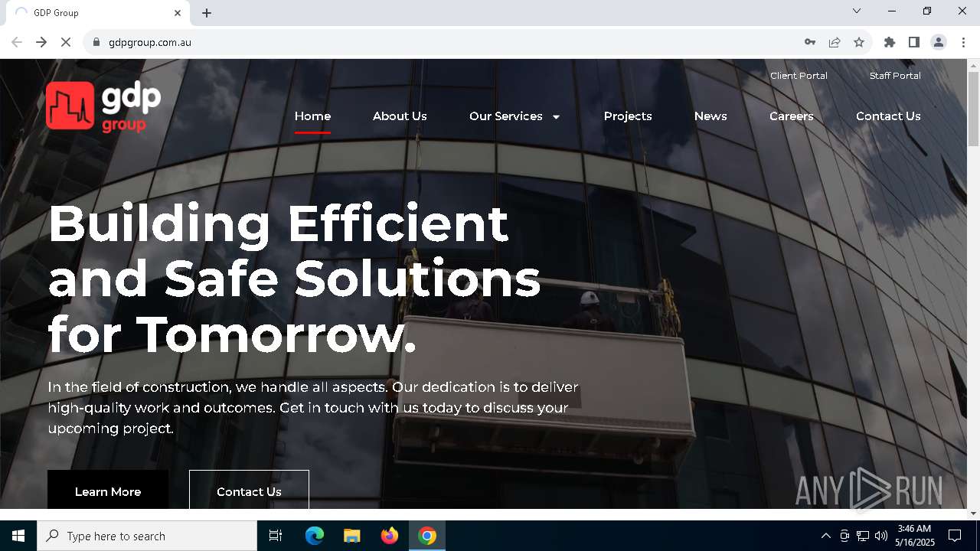The width and height of the screenshot is (980, 551).
Task: Open the Client Portal link
Action: point(799,76)
